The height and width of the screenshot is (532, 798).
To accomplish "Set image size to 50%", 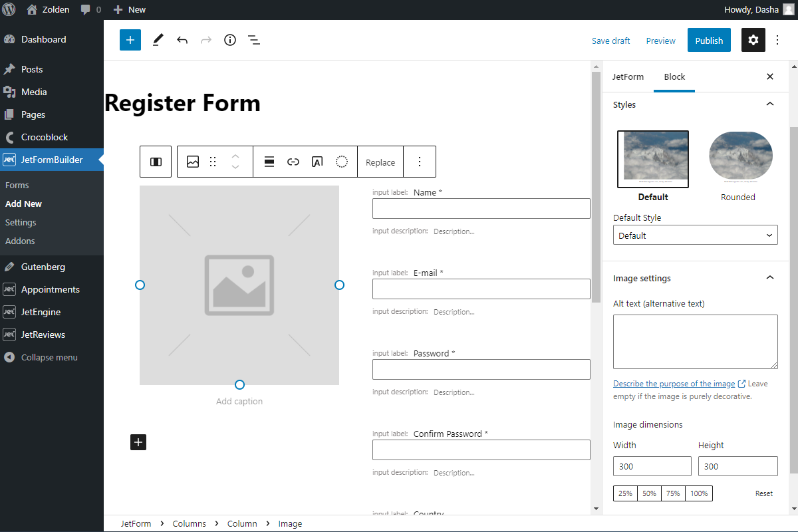I will [648, 493].
